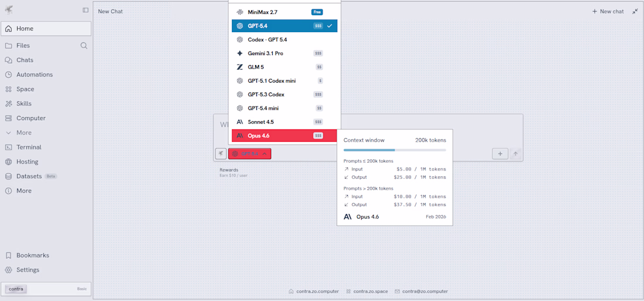Select Codex - GPT 5.4 model

[x=285, y=40]
